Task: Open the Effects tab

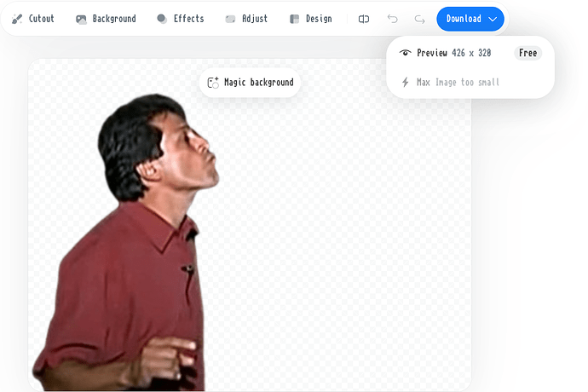Action: click(188, 19)
